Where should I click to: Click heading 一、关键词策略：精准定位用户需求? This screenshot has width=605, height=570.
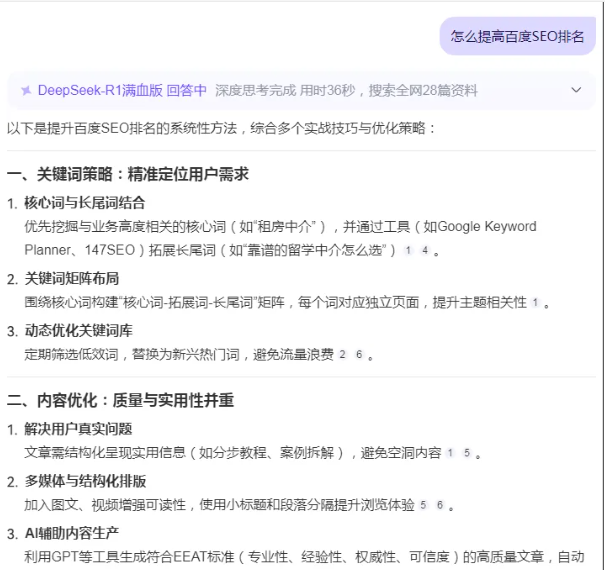click(128, 174)
